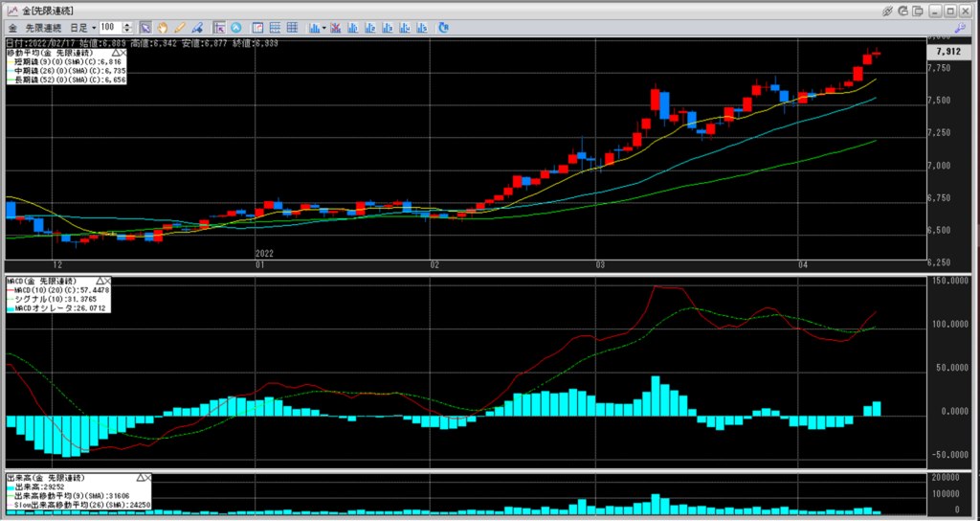Click the blue circular refresh arrow icon
Viewport: 980px width, 521px height.
pyautogui.click(x=444, y=28)
